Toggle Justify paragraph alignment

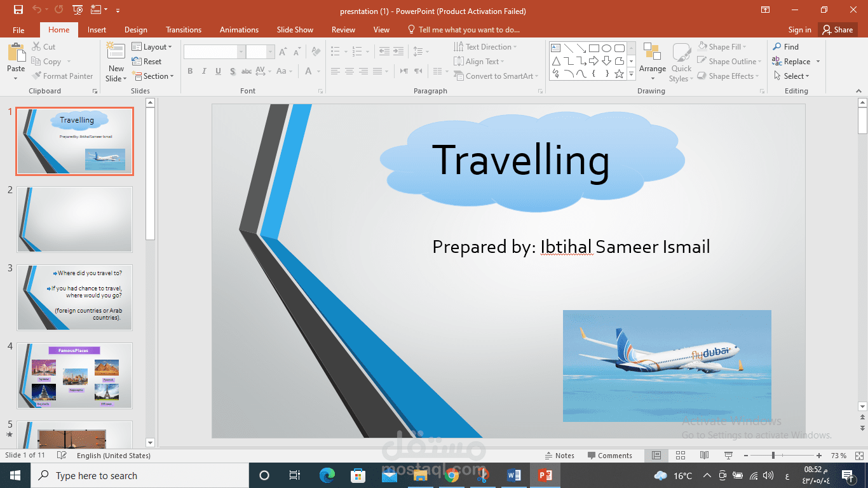click(379, 71)
